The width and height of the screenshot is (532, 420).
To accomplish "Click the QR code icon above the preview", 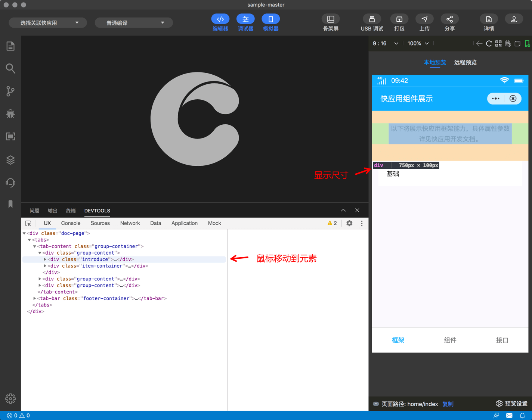I will click(x=498, y=43).
